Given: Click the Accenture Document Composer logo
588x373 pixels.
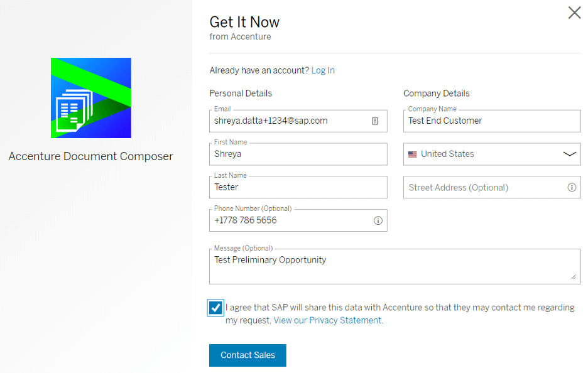Looking at the screenshot, I should [91, 98].
